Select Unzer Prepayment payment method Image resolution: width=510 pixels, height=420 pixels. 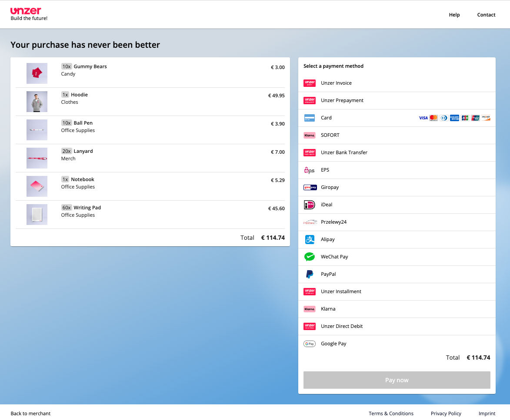click(x=397, y=100)
